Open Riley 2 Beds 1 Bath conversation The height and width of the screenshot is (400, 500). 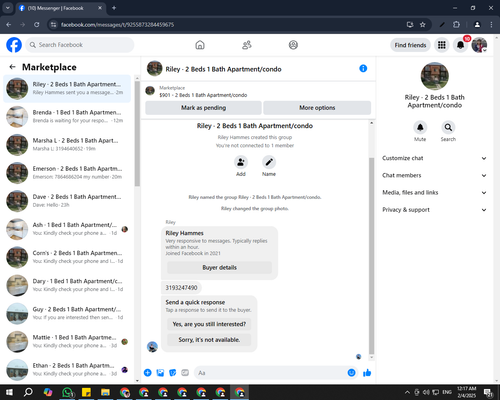pyautogui.click(x=67, y=89)
